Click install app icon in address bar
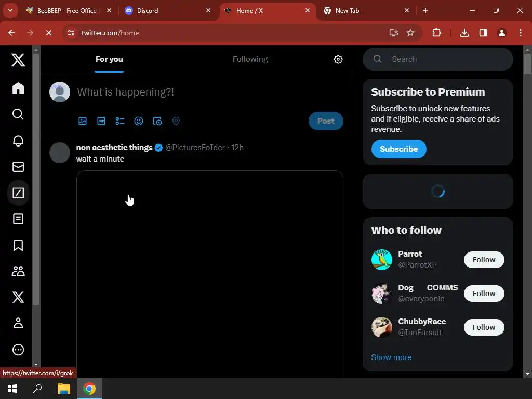The width and height of the screenshot is (532, 399). point(393,33)
